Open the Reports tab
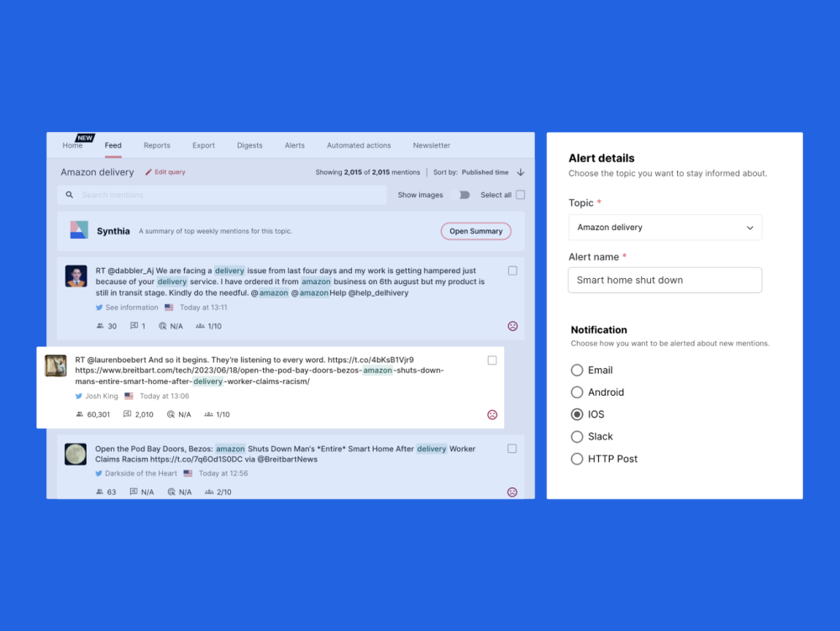Screen dimensions: 840x631 [x=157, y=145]
